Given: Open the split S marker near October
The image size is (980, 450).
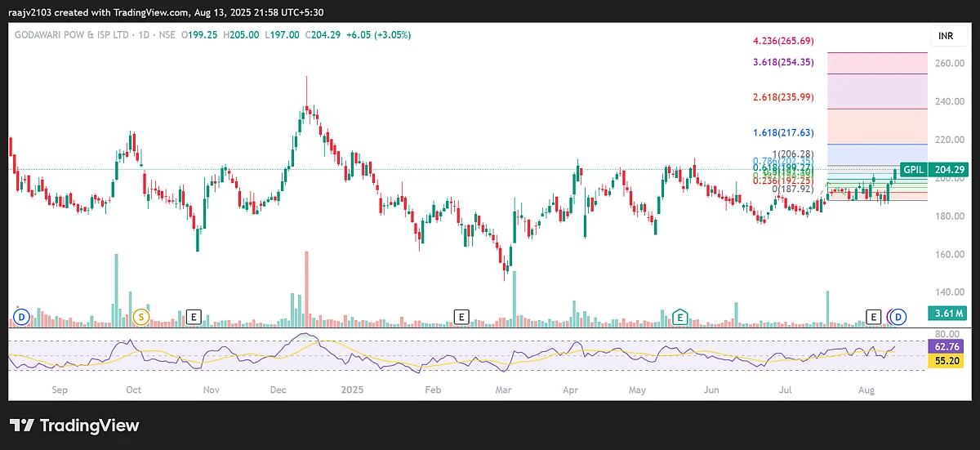Looking at the screenshot, I should click(x=141, y=315).
